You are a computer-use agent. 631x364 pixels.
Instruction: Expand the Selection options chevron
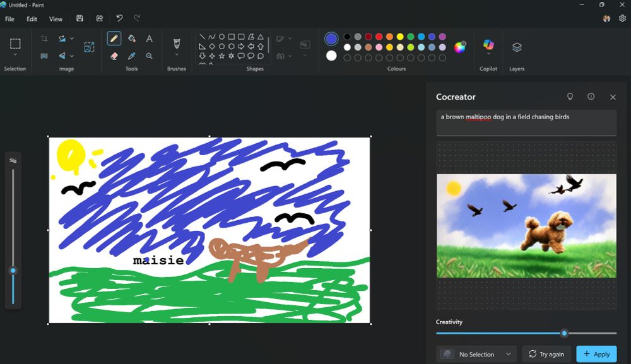pyautogui.click(x=15, y=55)
